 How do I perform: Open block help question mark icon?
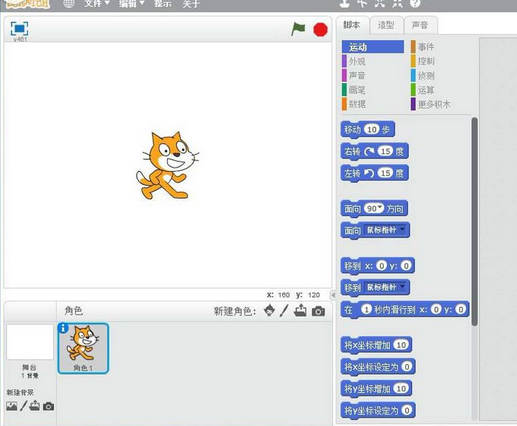point(415,3)
